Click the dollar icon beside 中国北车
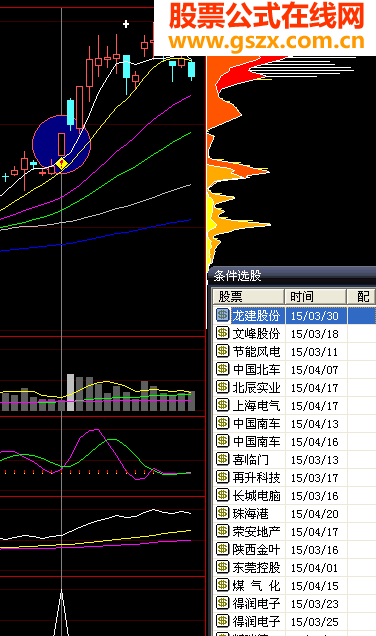Screen dimensions: 376x636 click(222, 369)
